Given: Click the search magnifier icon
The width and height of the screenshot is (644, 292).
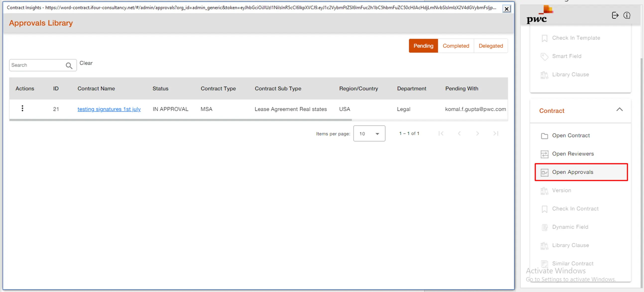Looking at the screenshot, I should point(69,66).
